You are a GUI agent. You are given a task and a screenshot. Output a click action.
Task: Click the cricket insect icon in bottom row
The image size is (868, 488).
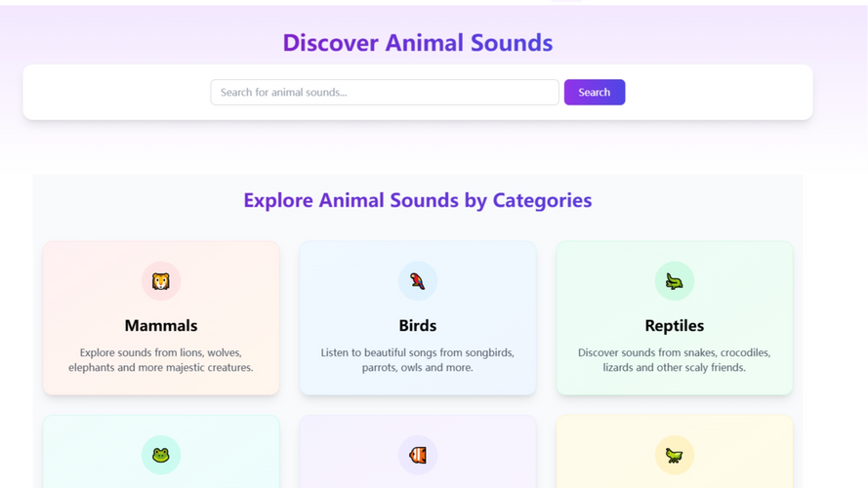[x=675, y=455]
